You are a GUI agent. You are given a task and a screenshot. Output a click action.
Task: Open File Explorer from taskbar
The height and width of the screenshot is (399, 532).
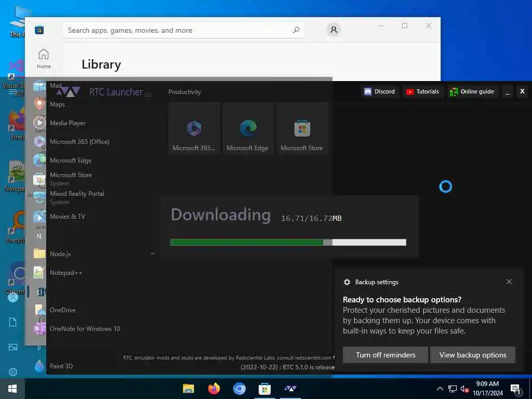[188, 389]
